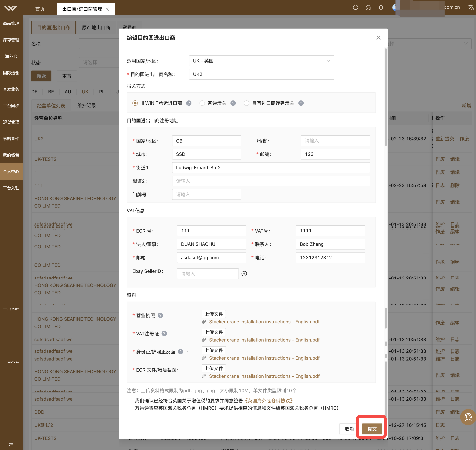The width and height of the screenshot is (476, 450).
Task: Collapse sidebar with the bottom menu icon
Action: coord(11,445)
